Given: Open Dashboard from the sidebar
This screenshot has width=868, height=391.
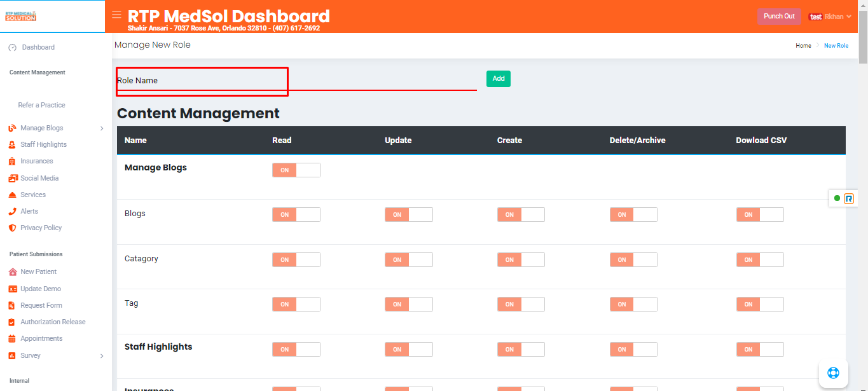Looking at the screenshot, I should pyautogui.click(x=38, y=48).
